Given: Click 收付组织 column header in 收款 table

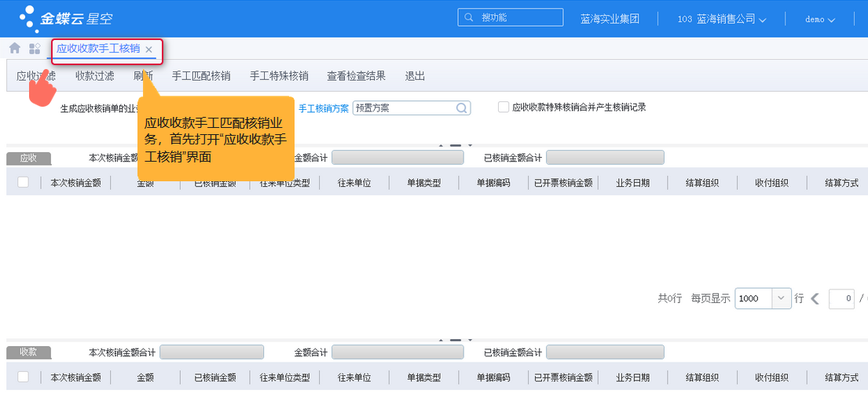Looking at the screenshot, I should [771, 377].
